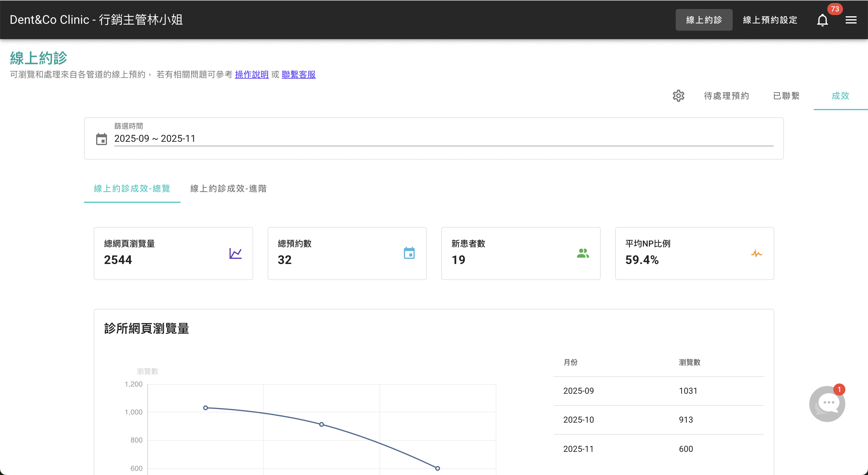868x475 pixels.
Task: Open the 操作說明 link
Action: [x=252, y=74]
